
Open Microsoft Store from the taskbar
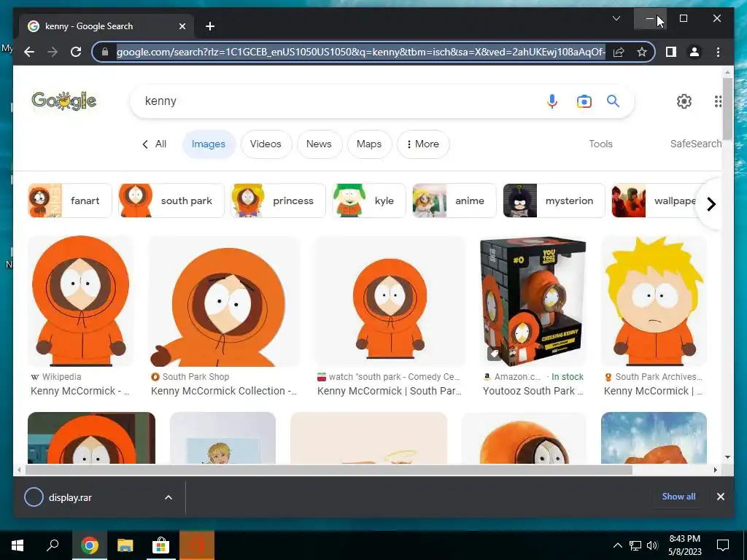[160, 545]
